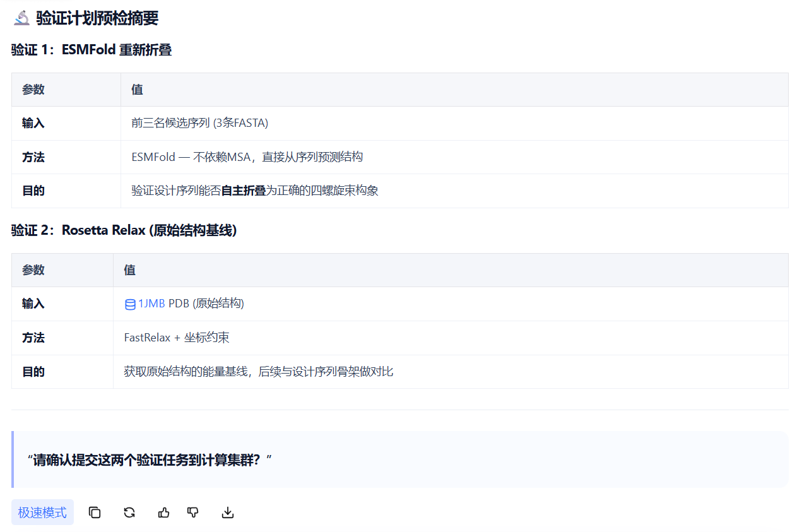
Task: Select the 极速模式 button
Action: pyautogui.click(x=42, y=512)
